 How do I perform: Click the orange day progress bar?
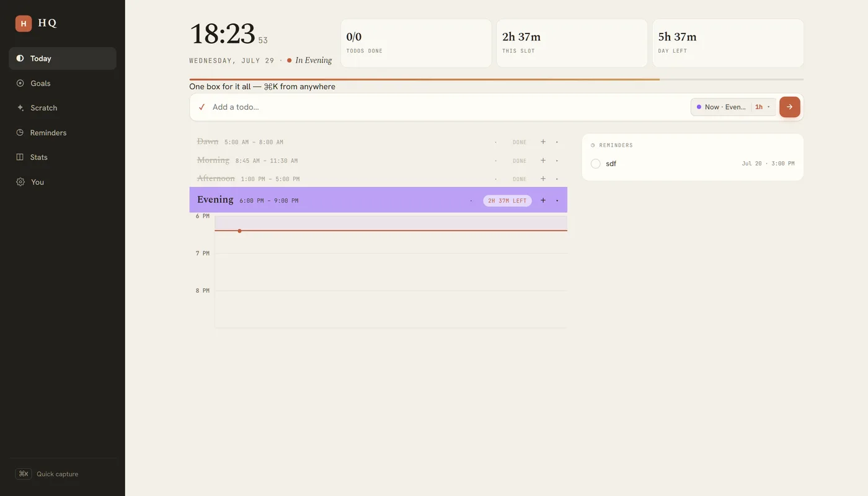[x=424, y=79]
